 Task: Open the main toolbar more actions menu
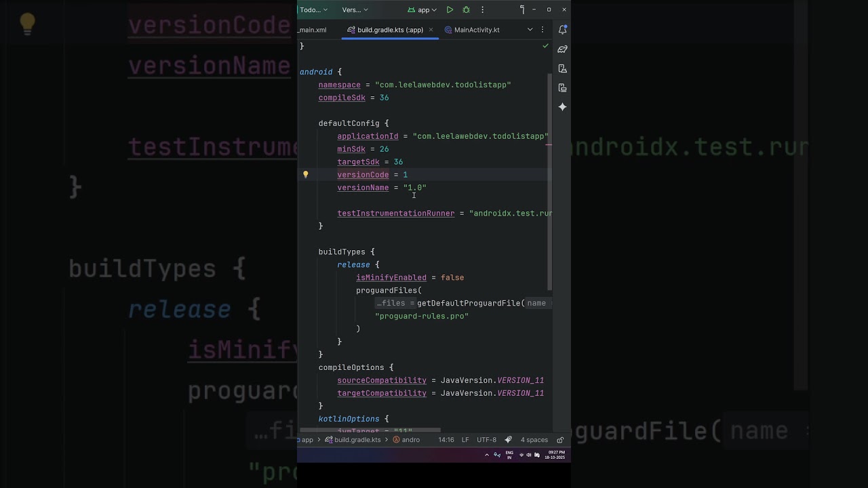(x=482, y=10)
